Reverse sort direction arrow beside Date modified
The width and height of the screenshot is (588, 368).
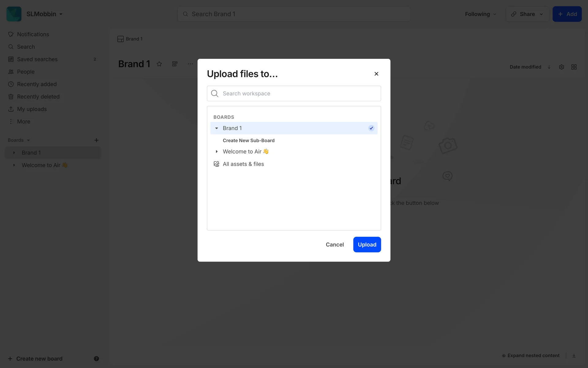point(549,67)
